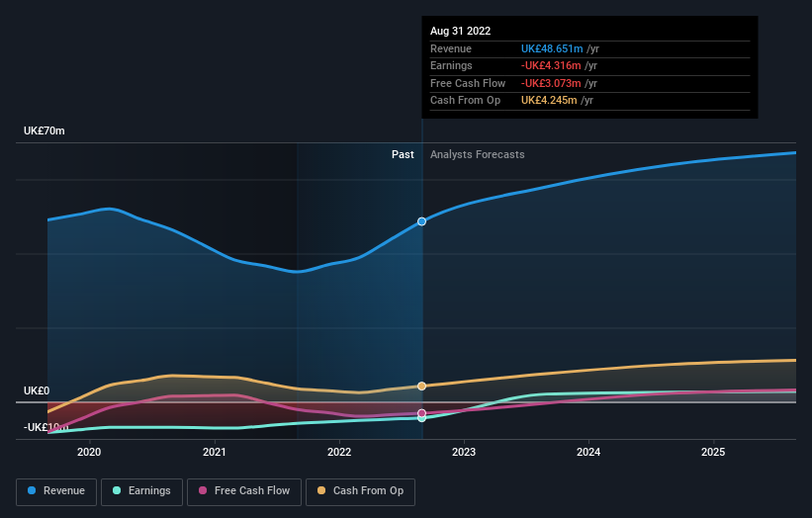The height and width of the screenshot is (518, 812).
Task: Click the Cash From Op data point marker
Action: 421,387
